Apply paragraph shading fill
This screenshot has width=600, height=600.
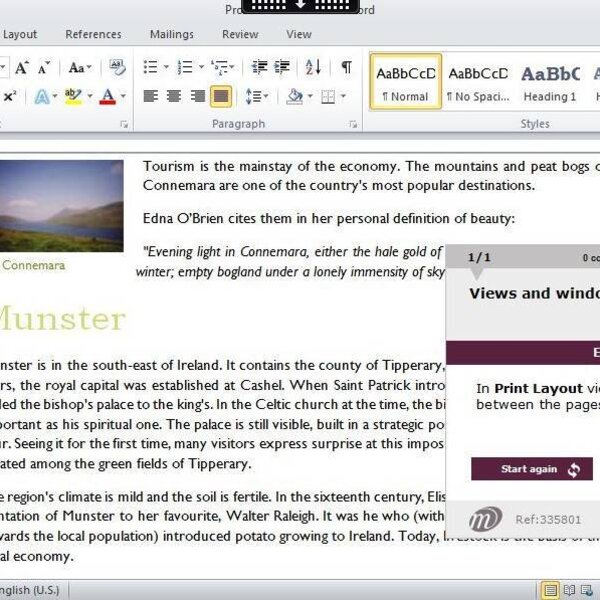coord(294,96)
